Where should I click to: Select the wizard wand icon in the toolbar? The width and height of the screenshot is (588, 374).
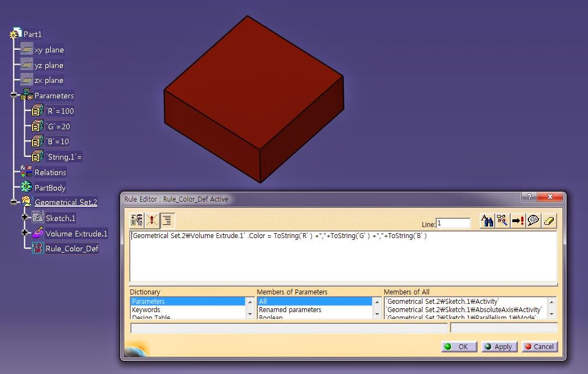pyautogui.click(x=503, y=220)
